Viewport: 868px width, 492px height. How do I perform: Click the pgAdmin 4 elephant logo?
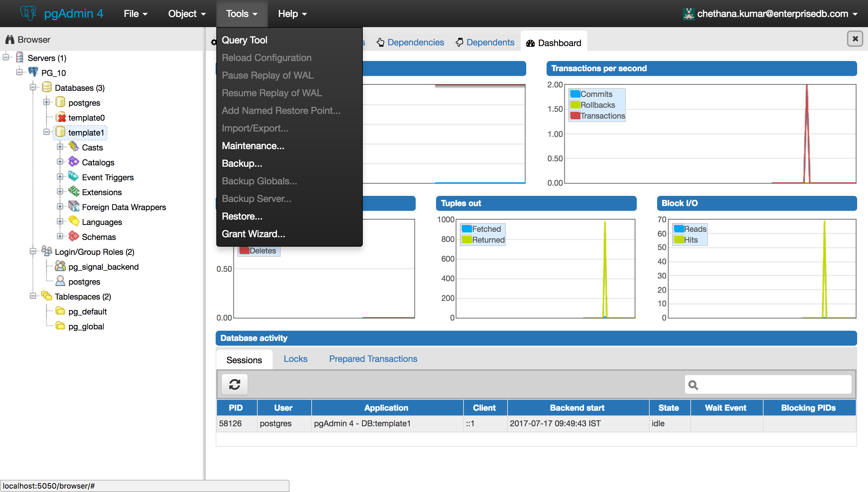coord(28,13)
